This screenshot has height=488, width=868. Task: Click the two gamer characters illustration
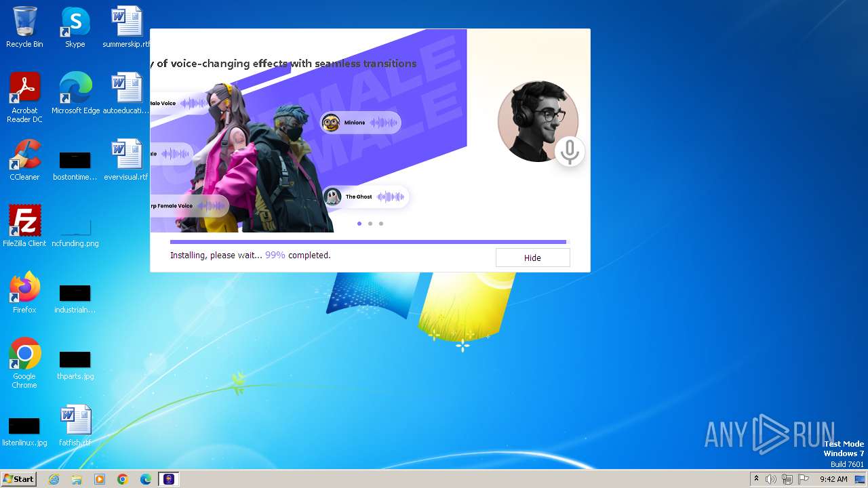click(254, 159)
